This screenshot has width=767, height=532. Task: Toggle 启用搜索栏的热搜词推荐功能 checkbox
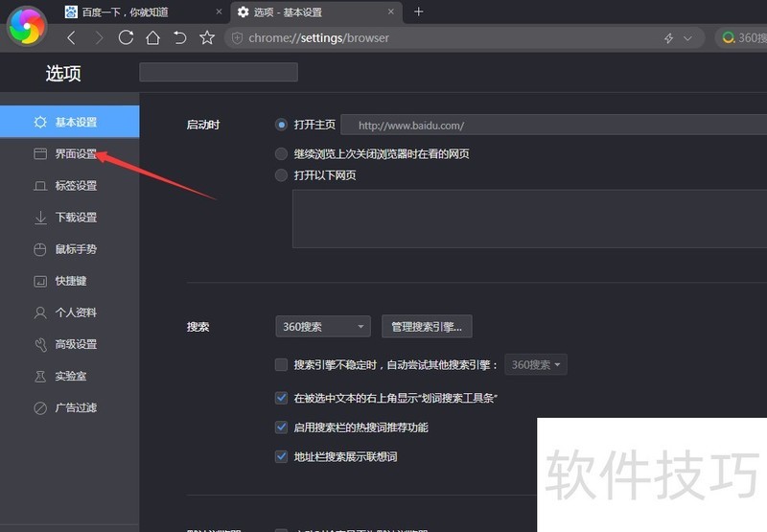pyautogui.click(x=281, y=428)
